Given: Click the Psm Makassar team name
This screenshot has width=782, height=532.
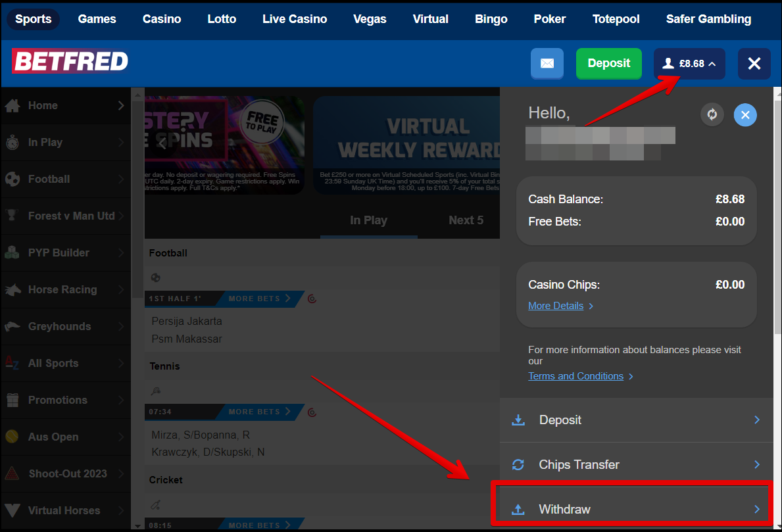Looking at the screenshot, I should (187, 339).
